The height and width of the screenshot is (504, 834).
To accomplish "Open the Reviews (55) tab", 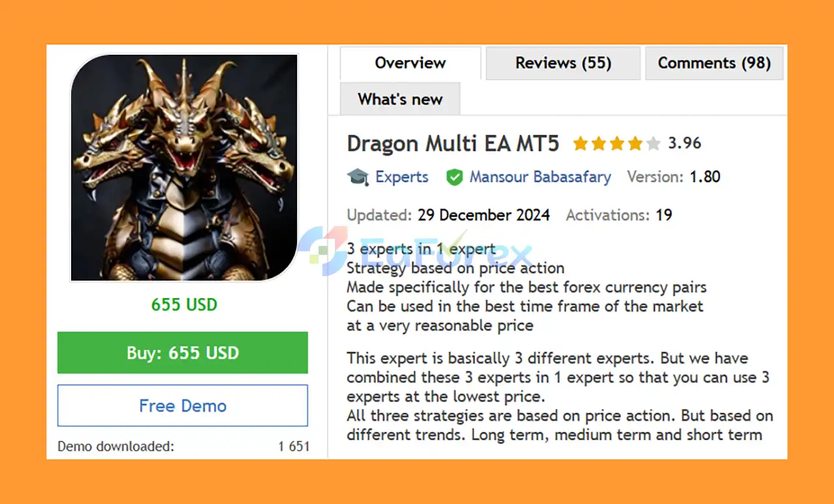I will point(564,63).
